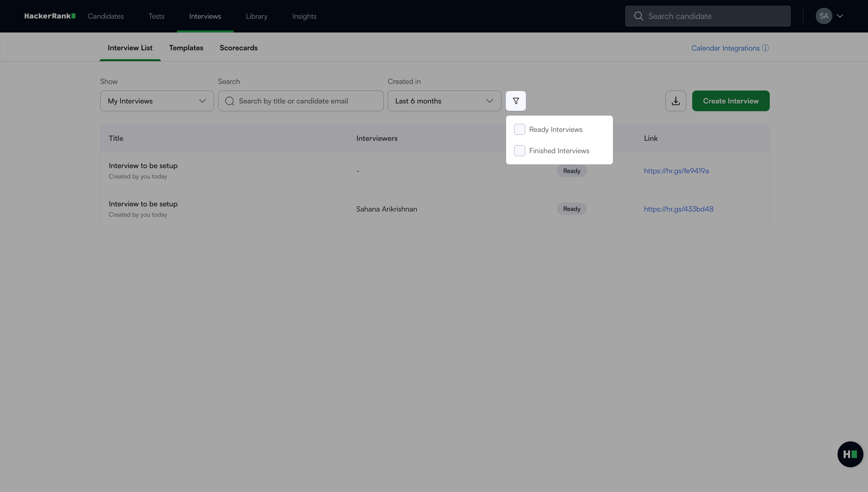Click the HackerRank logo
868x492 pixels.
click(x=50, y=16)
